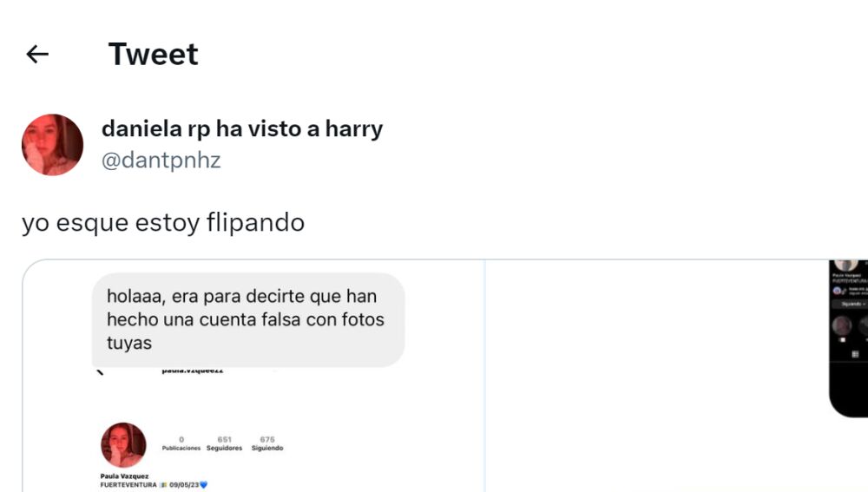Screen dimensions: 868x492
Task: Open the tweet author's profile picture
Action: (52, 145)
